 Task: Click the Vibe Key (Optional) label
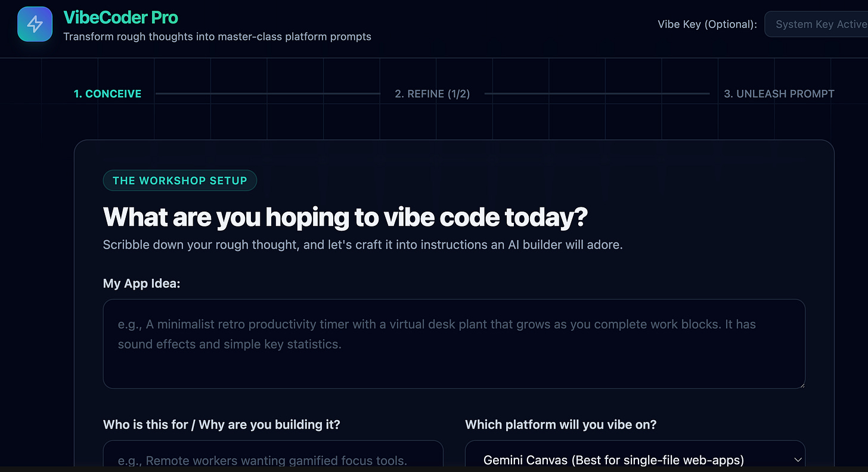[708, 24]
